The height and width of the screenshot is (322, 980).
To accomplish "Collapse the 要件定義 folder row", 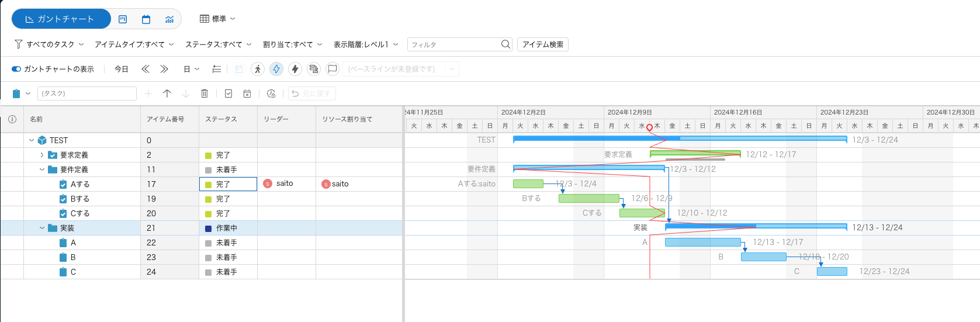I will coord(42,169).
